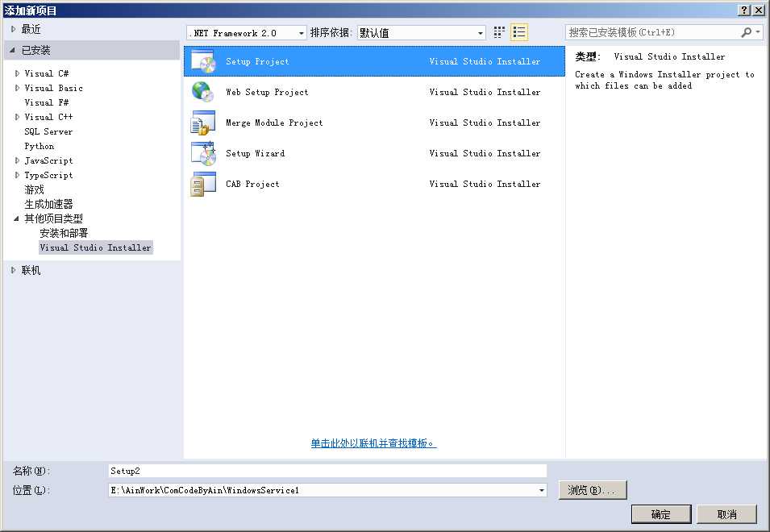Select Python in the tree
Viewport: 770px width, 532px height.
(40, 146)
